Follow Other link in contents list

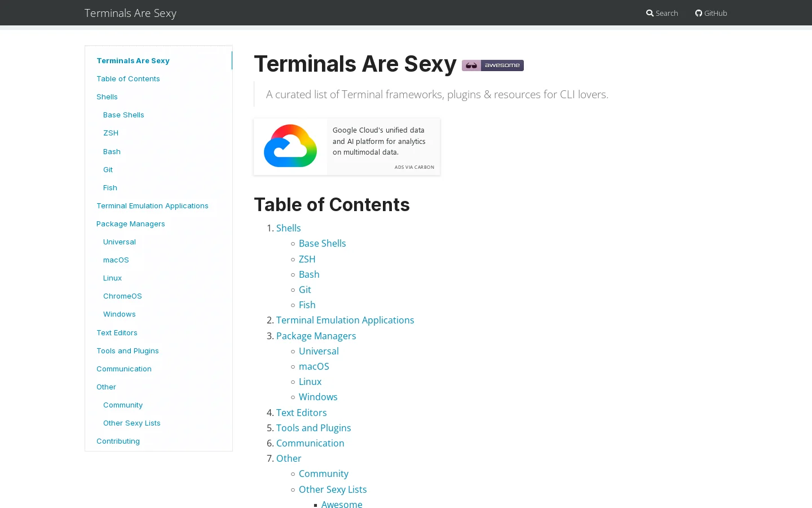(x=289, y=458)
